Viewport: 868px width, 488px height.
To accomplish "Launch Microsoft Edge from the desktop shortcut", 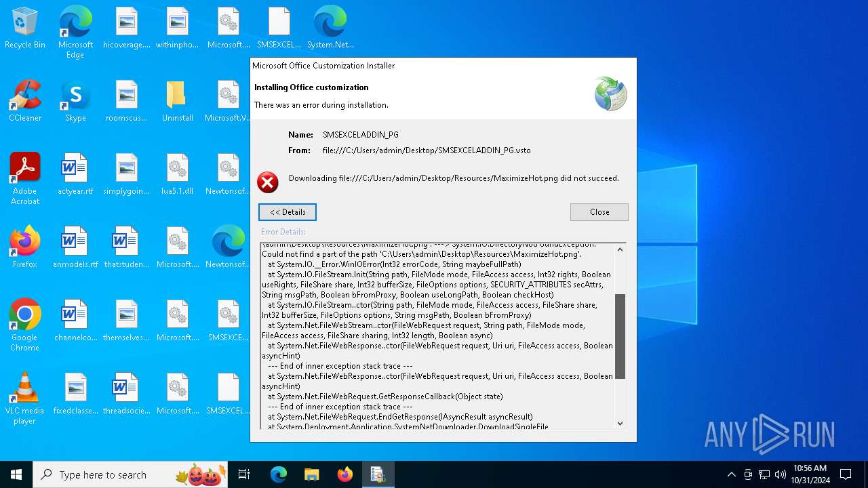I will pos(75,33).
